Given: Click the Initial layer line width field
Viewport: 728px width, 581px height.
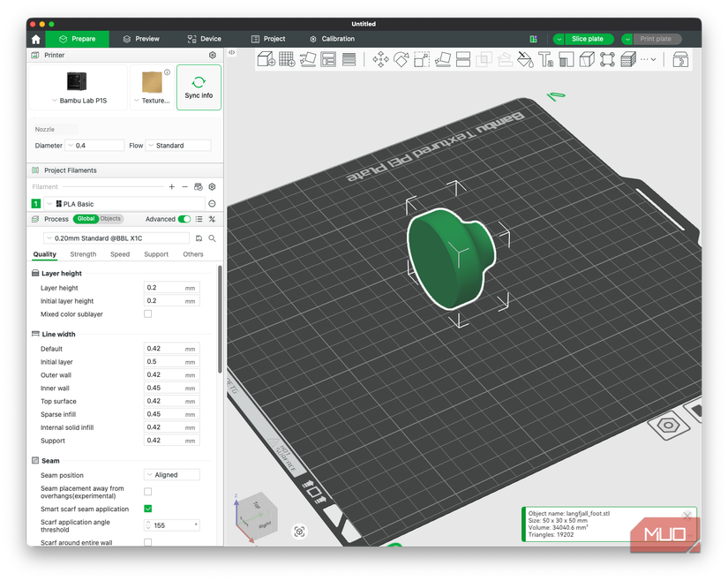Looking at the screenshot, I should [172, 361].
